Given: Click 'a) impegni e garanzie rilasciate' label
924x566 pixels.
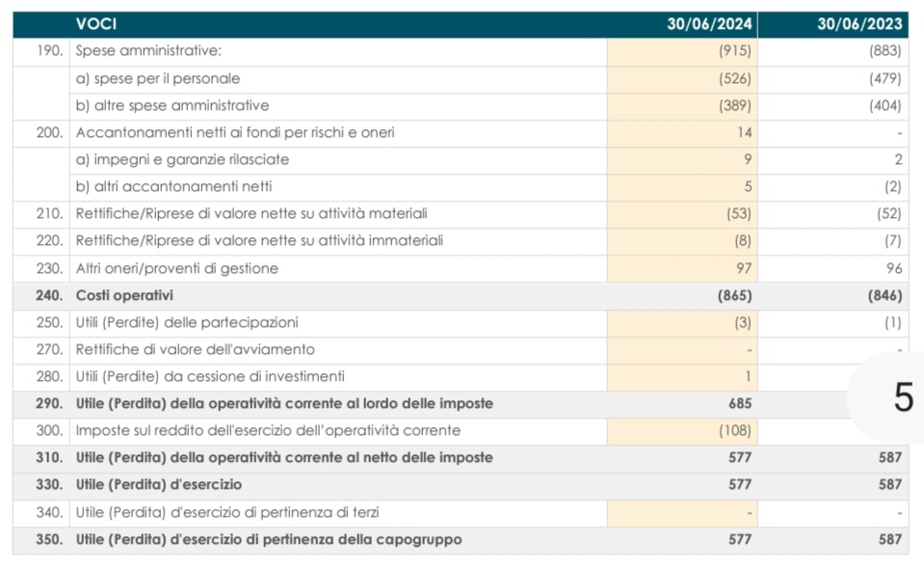Looking at the screenshot, I should coord(182,160).
